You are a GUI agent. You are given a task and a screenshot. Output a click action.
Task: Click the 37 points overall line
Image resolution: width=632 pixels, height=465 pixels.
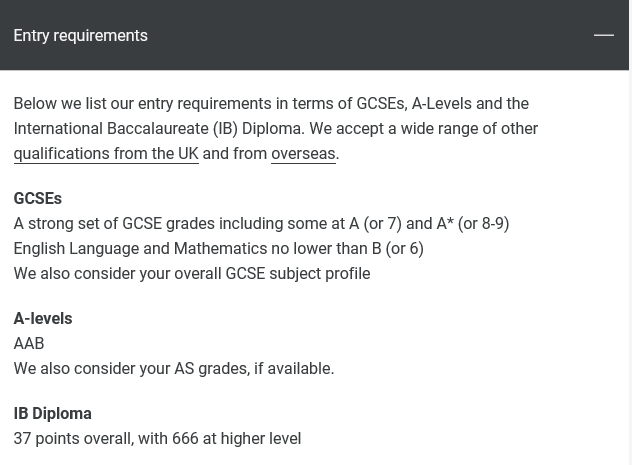click(157, 438)
